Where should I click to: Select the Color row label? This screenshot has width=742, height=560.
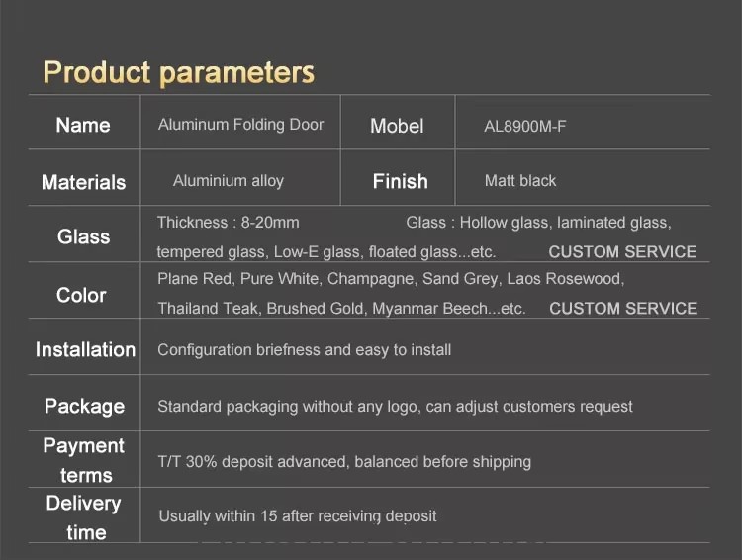[x=81, y=296]
